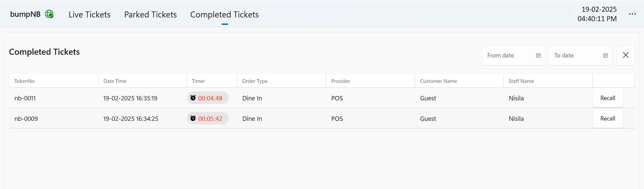This screenshot has height=189, width=644.
Task: Click the Timer column header
Action: [x=198, y=81]
